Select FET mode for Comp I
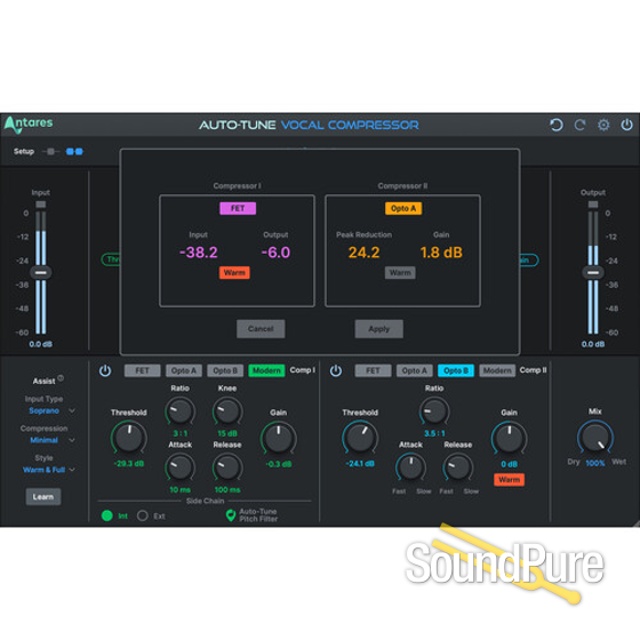The width and height of the screenshot is (640, 640). click(142, 371)
